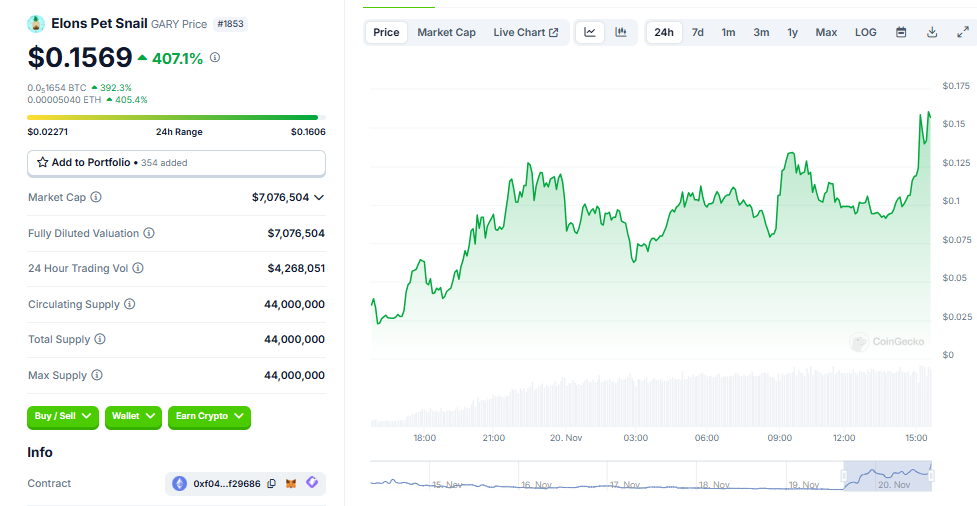Click the $0.1606 24h high value
Image resolution: width=977 pixels, height=506 pixels.
[308, 131]
